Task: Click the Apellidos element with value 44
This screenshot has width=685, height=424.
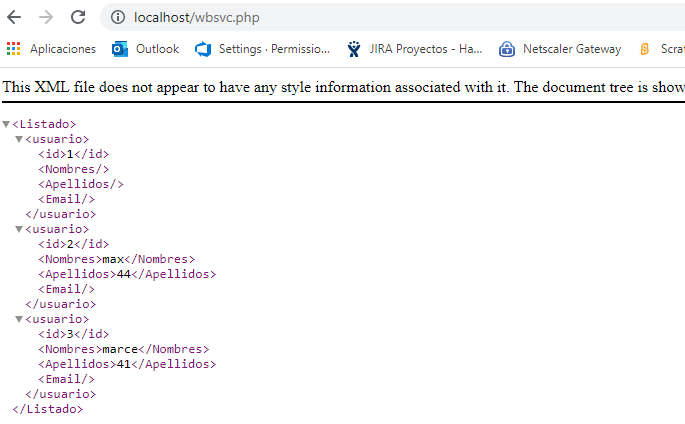Action: tap(127, 275)
